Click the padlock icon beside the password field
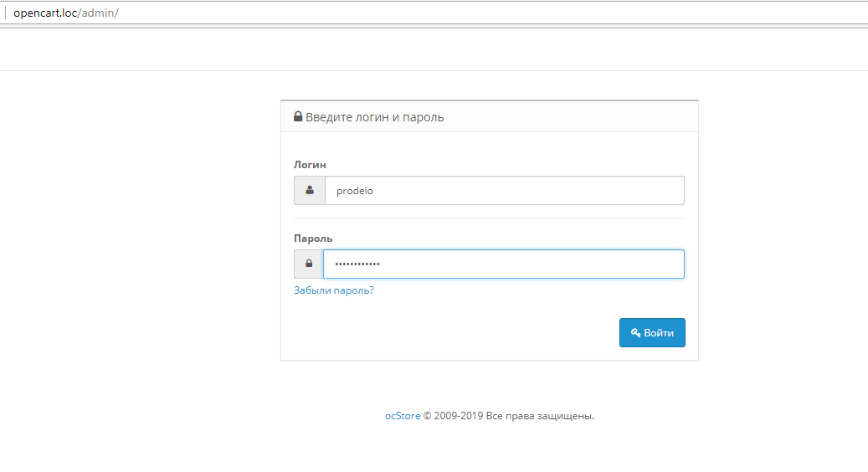868x472 pixels. point(309,264)
